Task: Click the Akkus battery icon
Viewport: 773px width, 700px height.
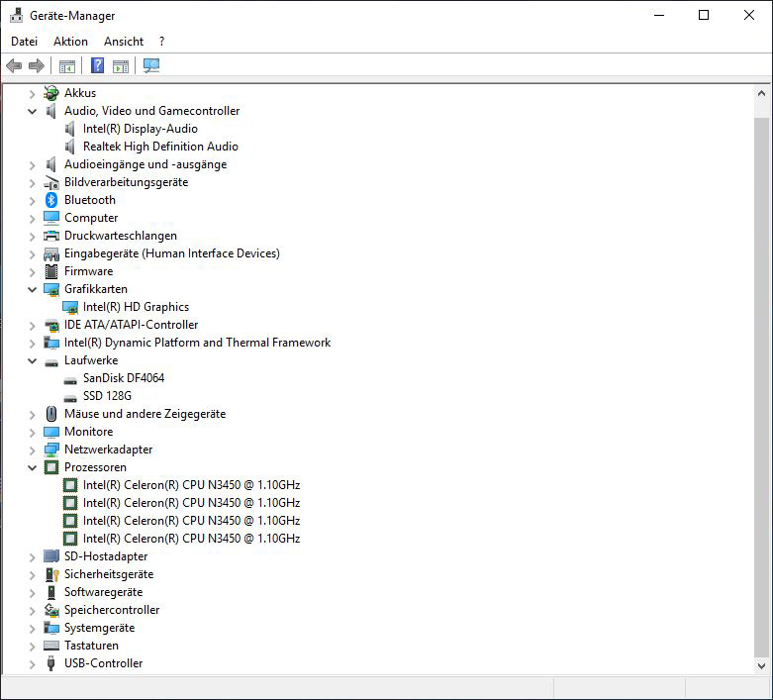Action: tap(50, 93)
